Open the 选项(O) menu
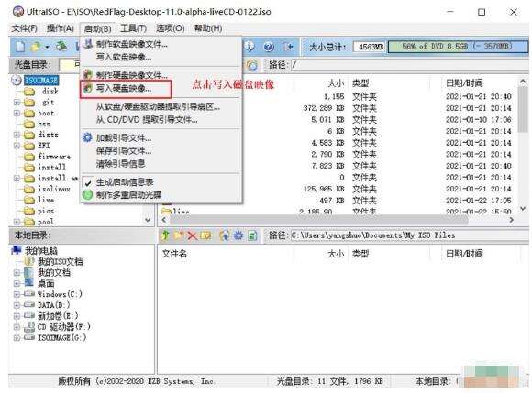532x393 pixels. point(170,28)
